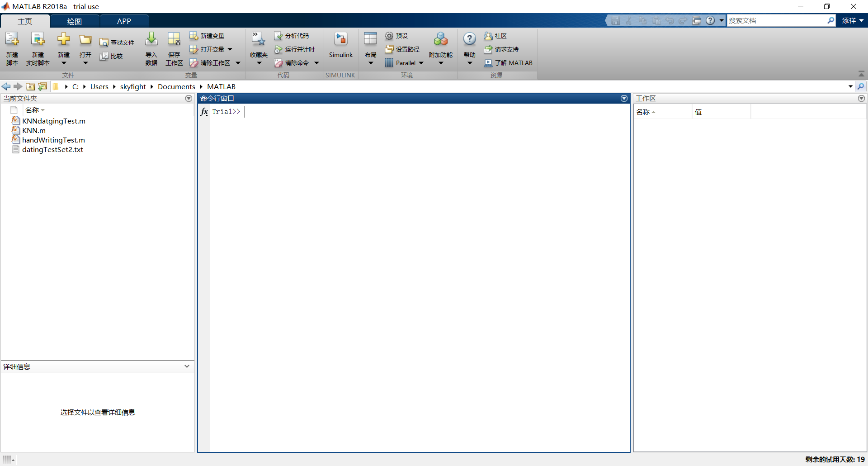Collapse the 详细信息 details panel
Screen dimensions: 868x466
tap(187, 366)
